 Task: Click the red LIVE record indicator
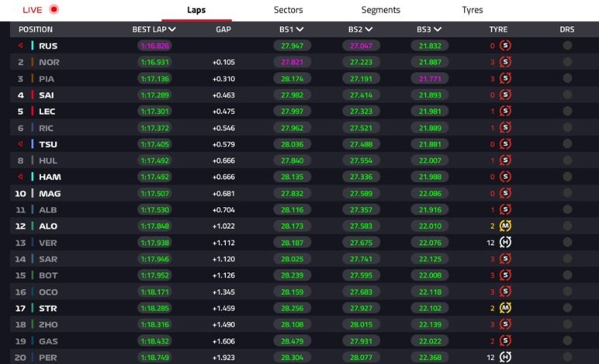tap(54, 10)
